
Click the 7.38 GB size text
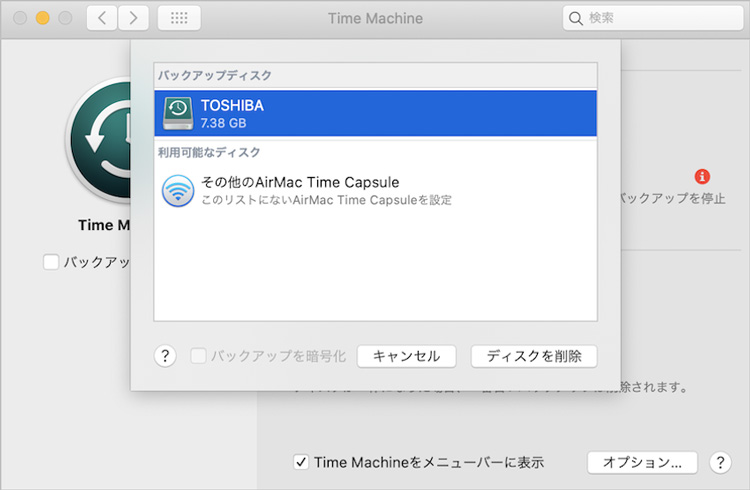pos(223,123)
